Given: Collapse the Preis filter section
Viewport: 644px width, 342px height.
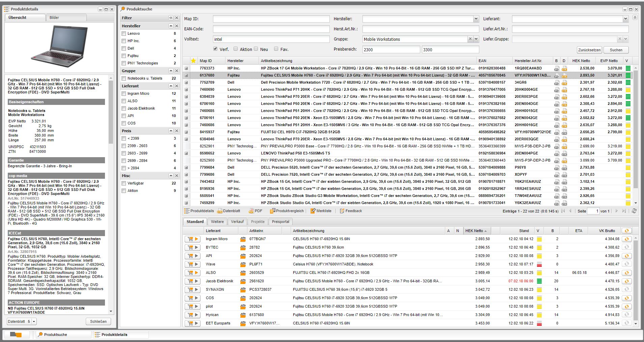Looking at the screenshot, I should pos(171,131).
